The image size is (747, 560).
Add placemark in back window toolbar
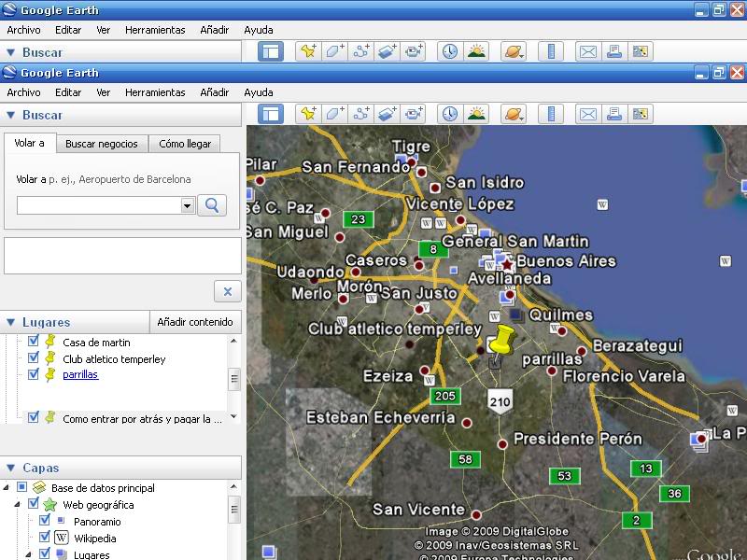[x=308, y=51]
